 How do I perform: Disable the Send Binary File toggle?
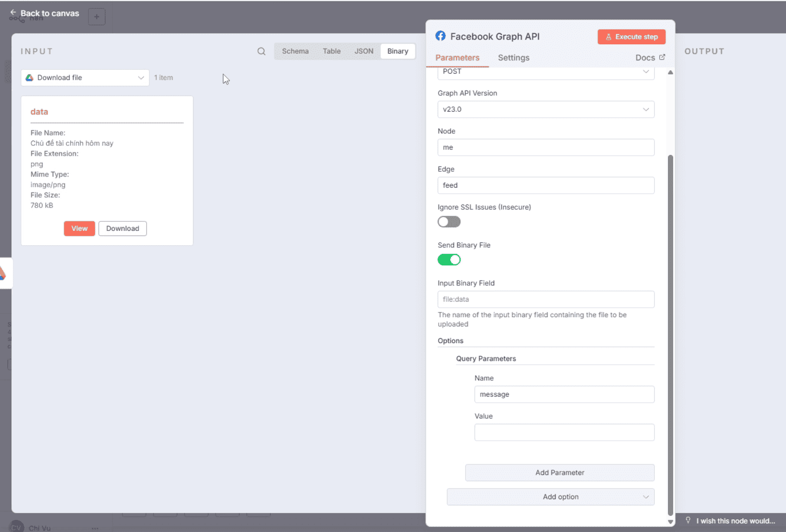(449, 260)
